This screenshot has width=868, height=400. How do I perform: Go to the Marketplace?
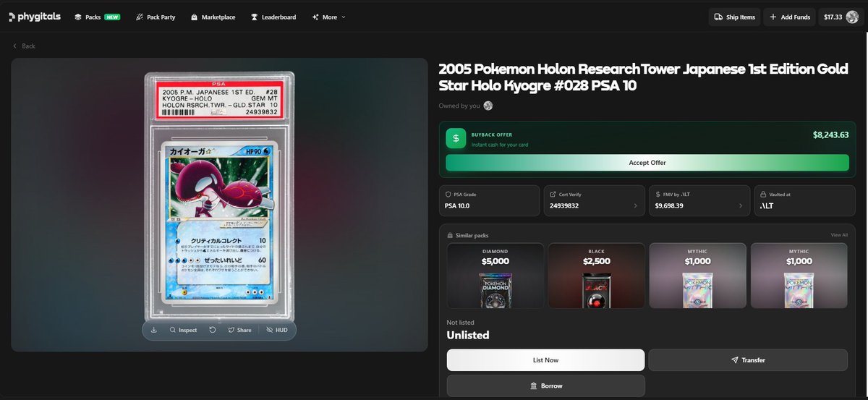click(213, 17)
